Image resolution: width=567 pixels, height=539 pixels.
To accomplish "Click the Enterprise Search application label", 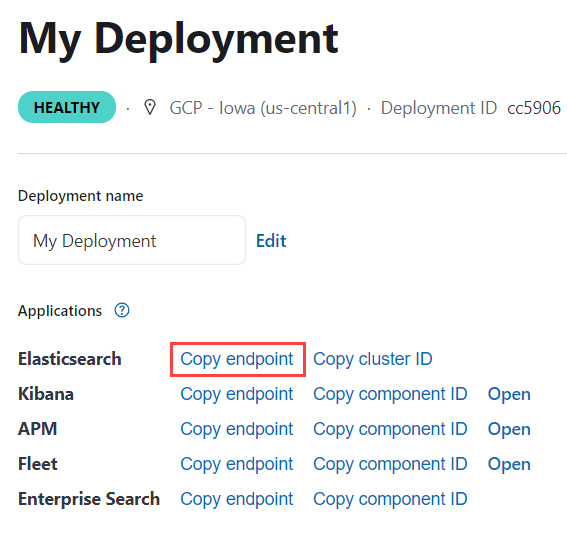I will coord(89,499).
